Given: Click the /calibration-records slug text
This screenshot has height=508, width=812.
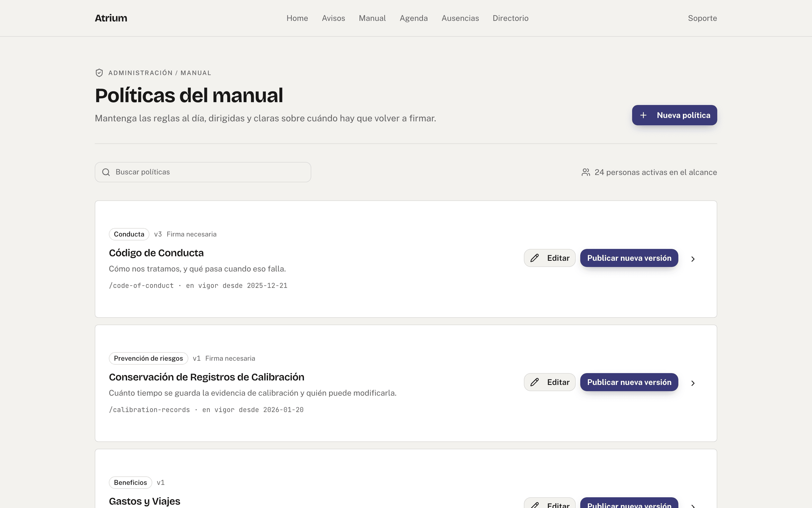Looking at the screenshot, I should (149, 410).
